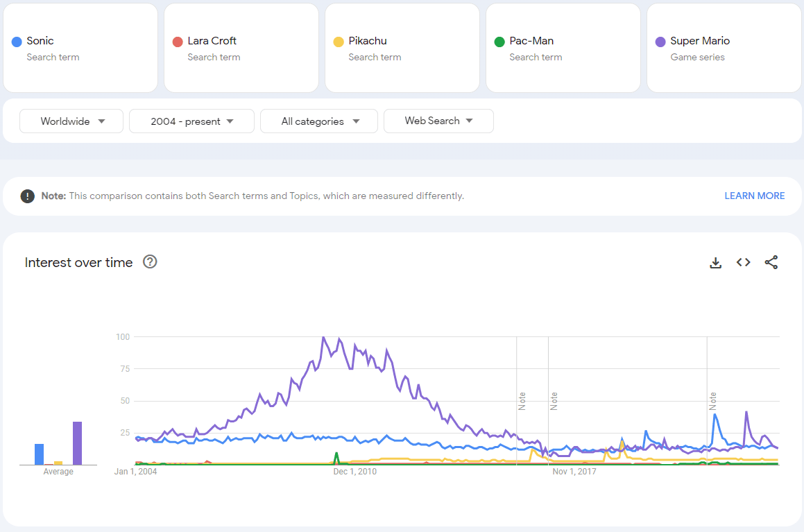The height and width of the screenshot is (532, 804).
Task: Select the Pac-Man search term card
Action: pos(563,48)
